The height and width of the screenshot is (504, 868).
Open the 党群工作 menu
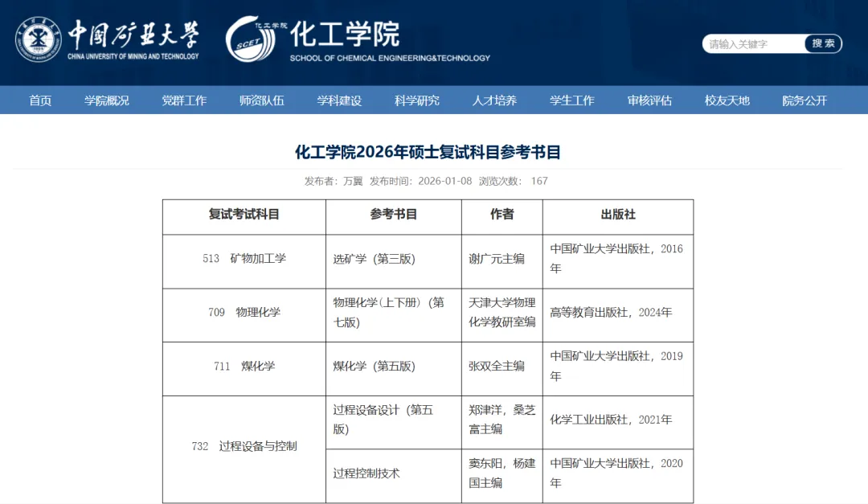click(184, 100)
